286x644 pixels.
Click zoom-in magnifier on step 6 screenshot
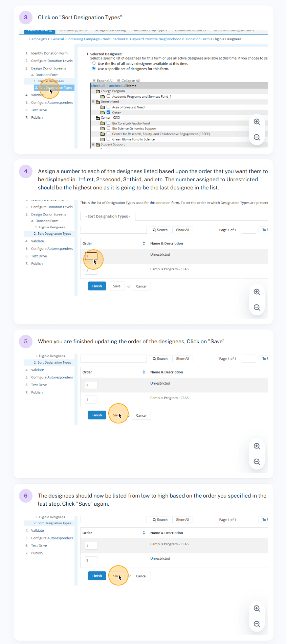(257, 608)
